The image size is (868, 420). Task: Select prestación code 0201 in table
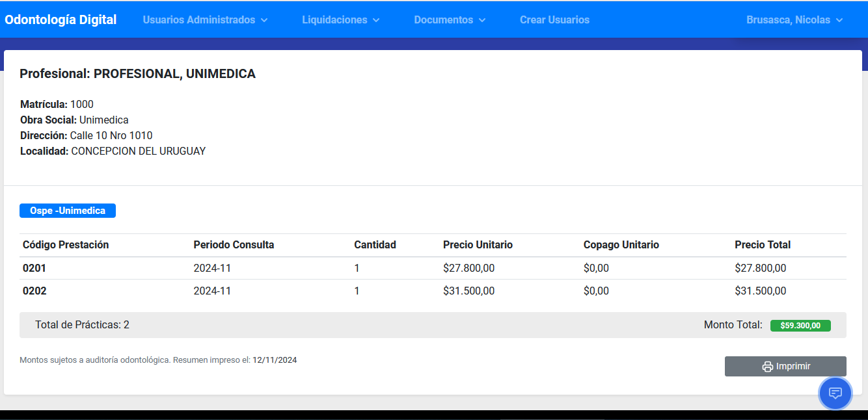[34, 268]
